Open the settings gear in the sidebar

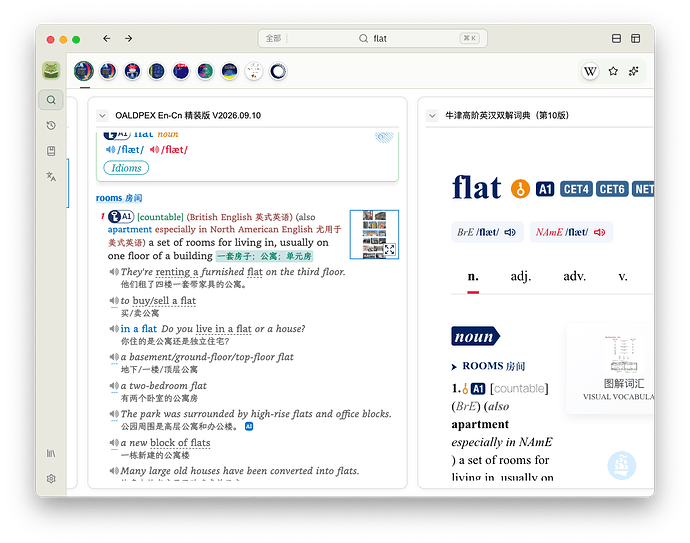click(x=51, y=479)
